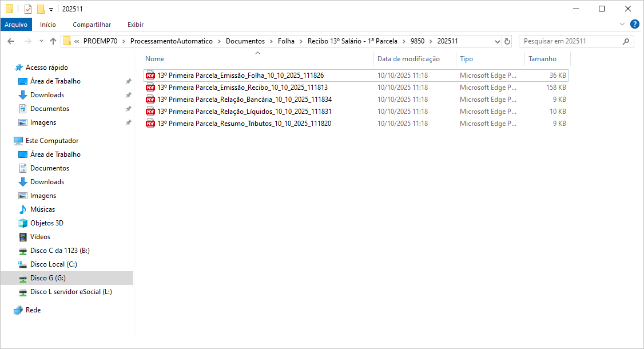Open the Customize Quick Access Toolbar dropdown

51,9
